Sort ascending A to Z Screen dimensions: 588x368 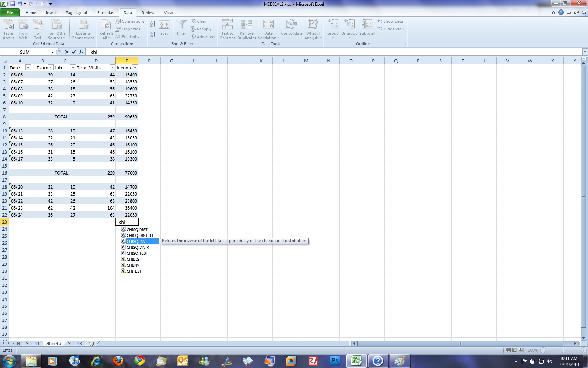click(x=153, y=24)
